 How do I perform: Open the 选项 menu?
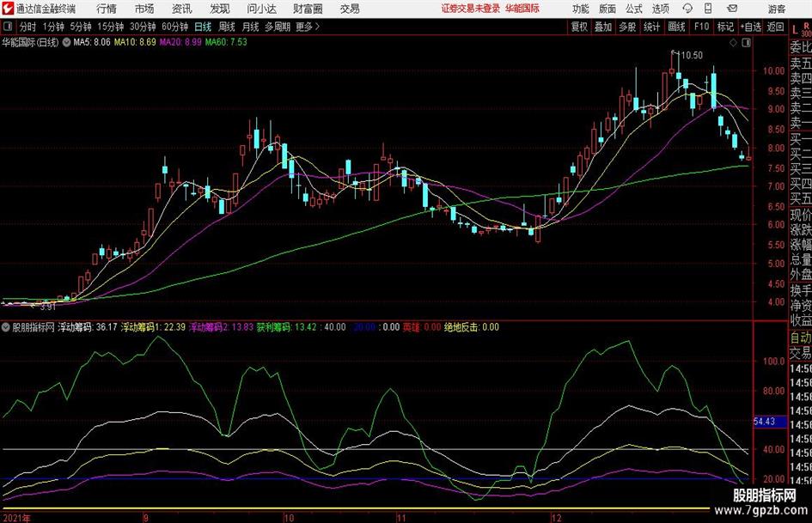click(x=660, y=9)
